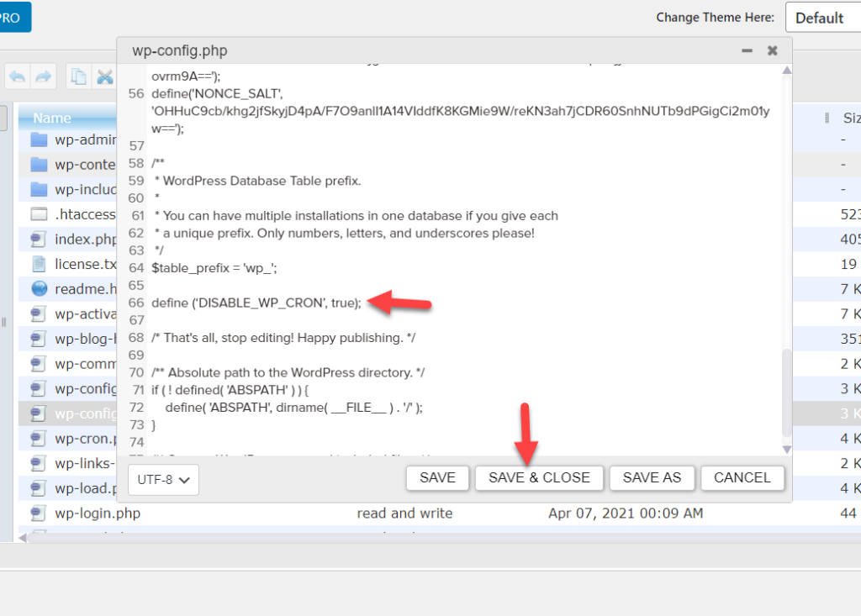861x616 pixels.
Task: Select the readme.html globe icon
Action: [x=39, y=289]
